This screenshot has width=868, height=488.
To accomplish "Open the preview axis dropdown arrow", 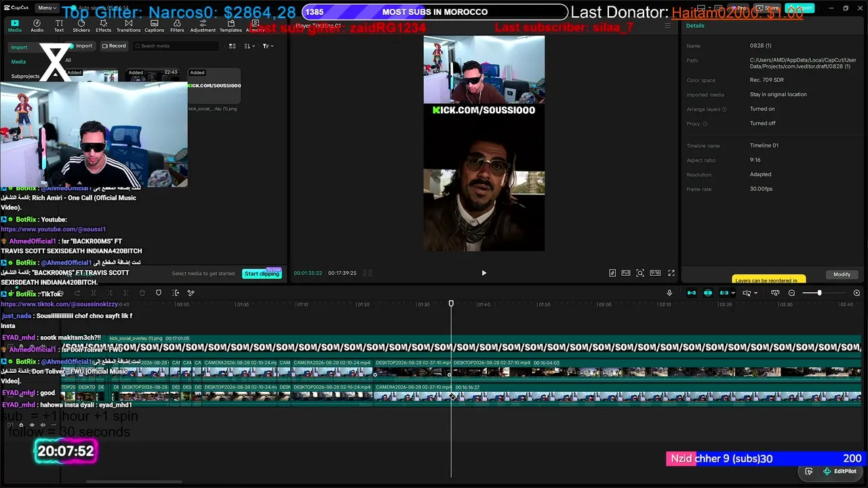I will coord(755,293).
